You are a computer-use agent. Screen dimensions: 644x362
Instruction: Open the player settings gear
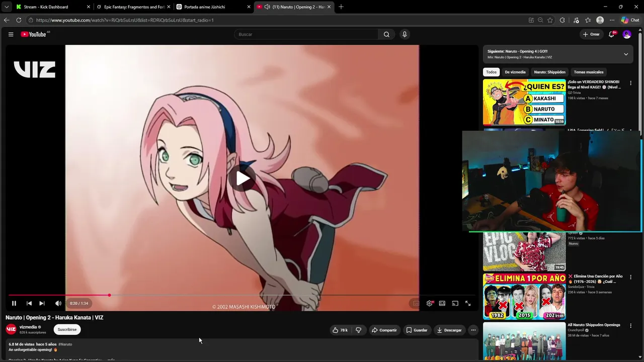click(429, 303)
